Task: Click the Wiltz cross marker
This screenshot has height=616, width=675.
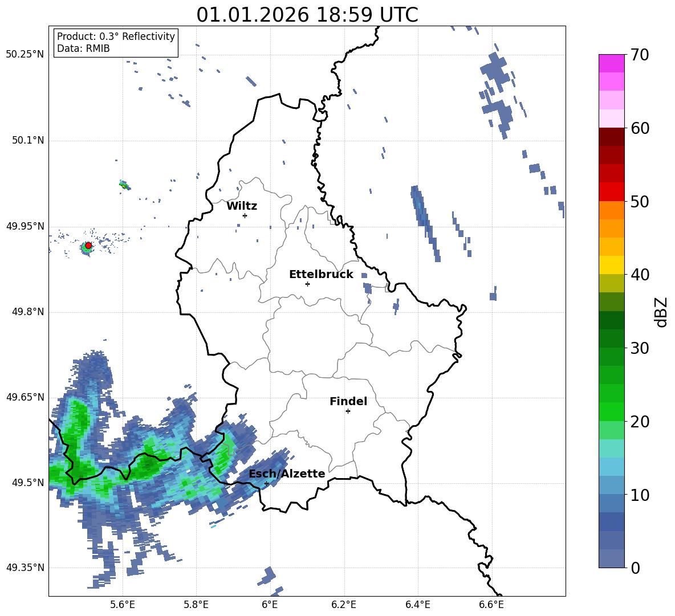Action: [x=245, y=215]
